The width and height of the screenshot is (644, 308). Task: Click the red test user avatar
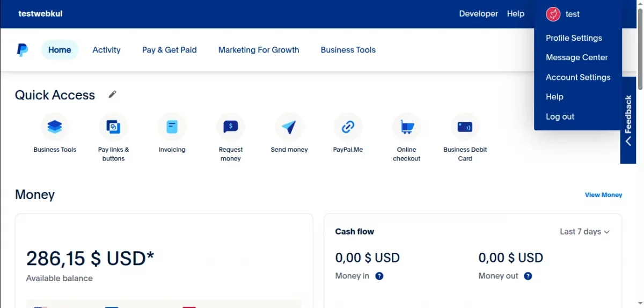tap(553, 14)
